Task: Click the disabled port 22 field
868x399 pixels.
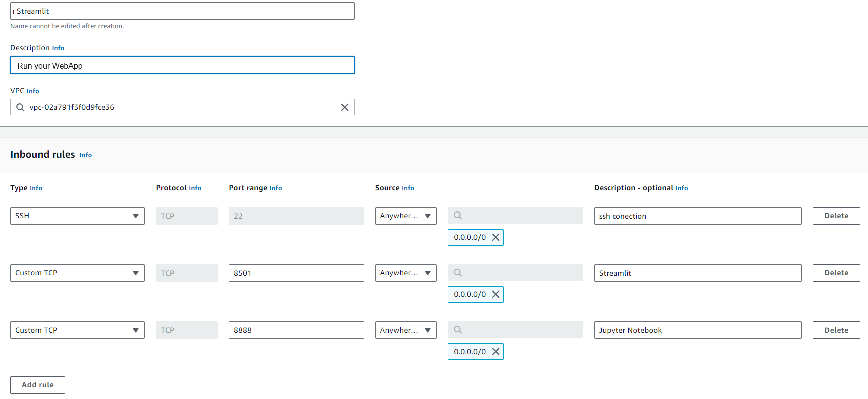Action: (x=297, y=216)
